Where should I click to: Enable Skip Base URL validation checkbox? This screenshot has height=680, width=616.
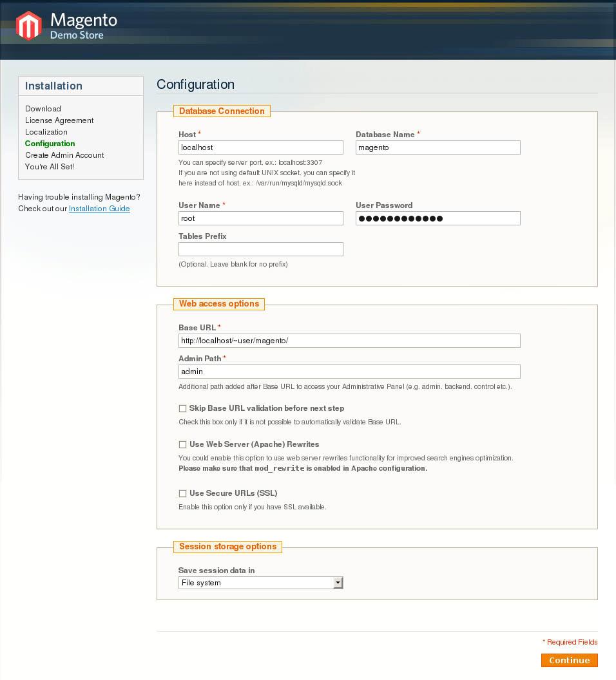[x=182, y=408]
